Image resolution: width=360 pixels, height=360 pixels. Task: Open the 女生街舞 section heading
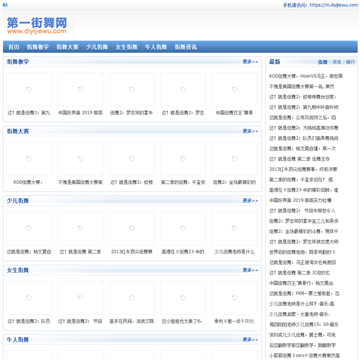tap(18, 270)
